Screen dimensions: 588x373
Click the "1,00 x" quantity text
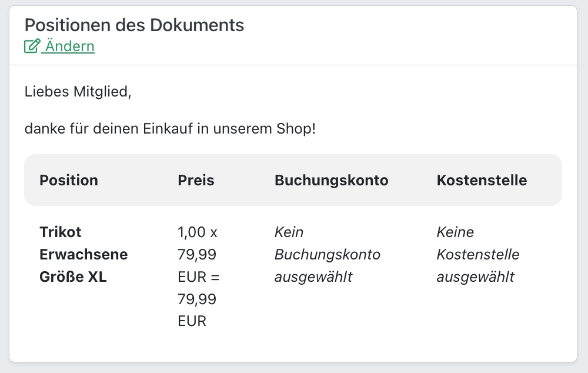198,232
